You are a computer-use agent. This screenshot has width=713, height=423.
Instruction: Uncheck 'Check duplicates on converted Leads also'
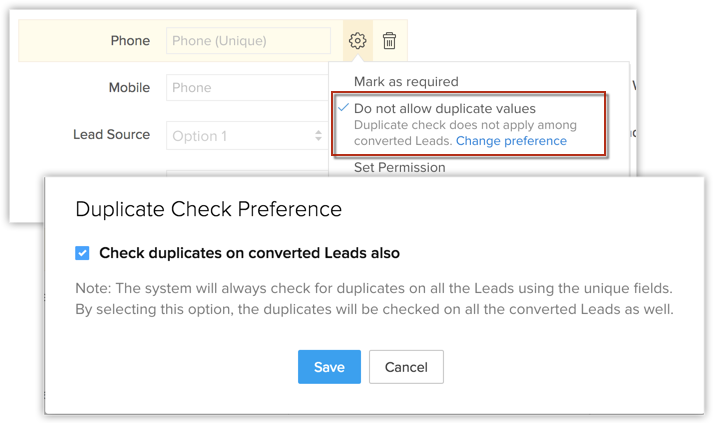click(83, 253)
